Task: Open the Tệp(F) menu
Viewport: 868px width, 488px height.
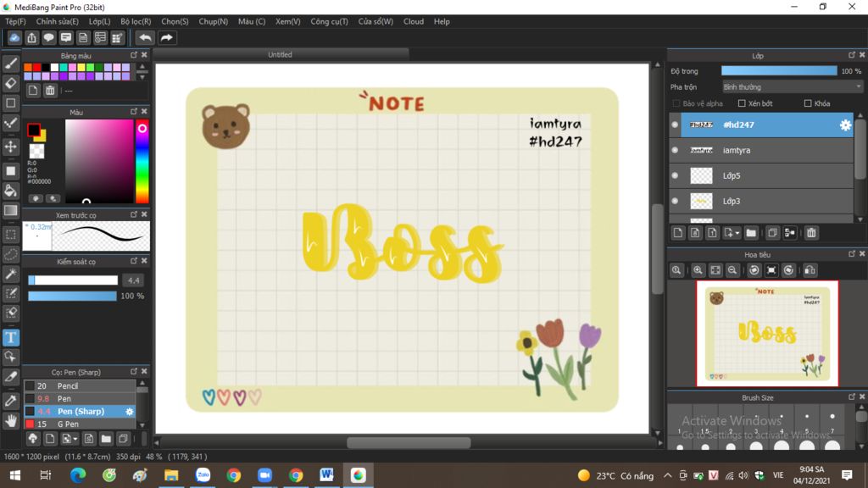Action: [x=15, y=21]
